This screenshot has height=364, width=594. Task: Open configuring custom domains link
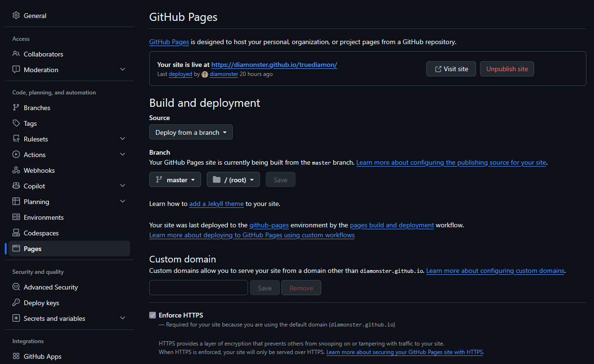495,271
